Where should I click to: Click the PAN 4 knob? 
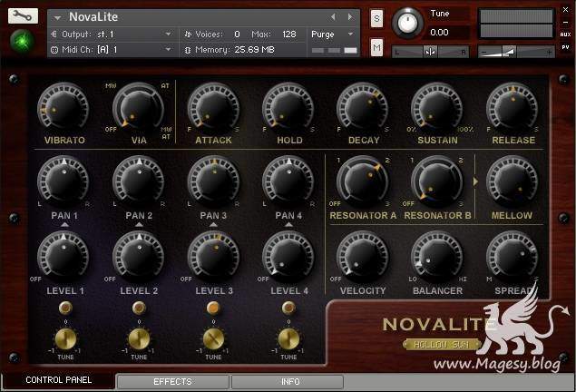tap(288, 181)
